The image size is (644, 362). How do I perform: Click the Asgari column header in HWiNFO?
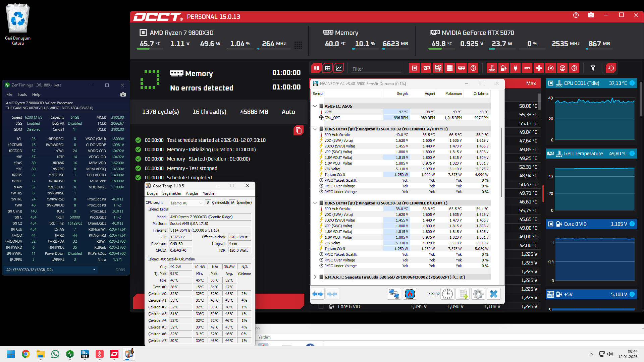pos(423,94)
